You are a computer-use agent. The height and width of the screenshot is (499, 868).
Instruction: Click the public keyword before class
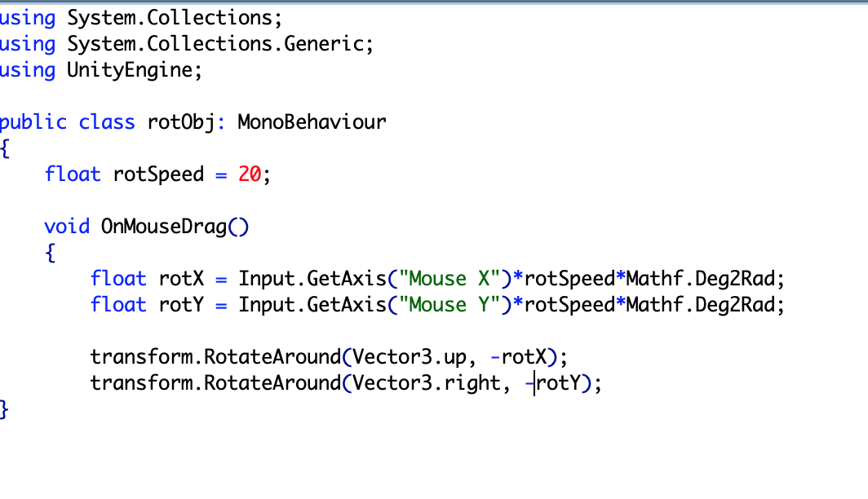pos(33,121)
